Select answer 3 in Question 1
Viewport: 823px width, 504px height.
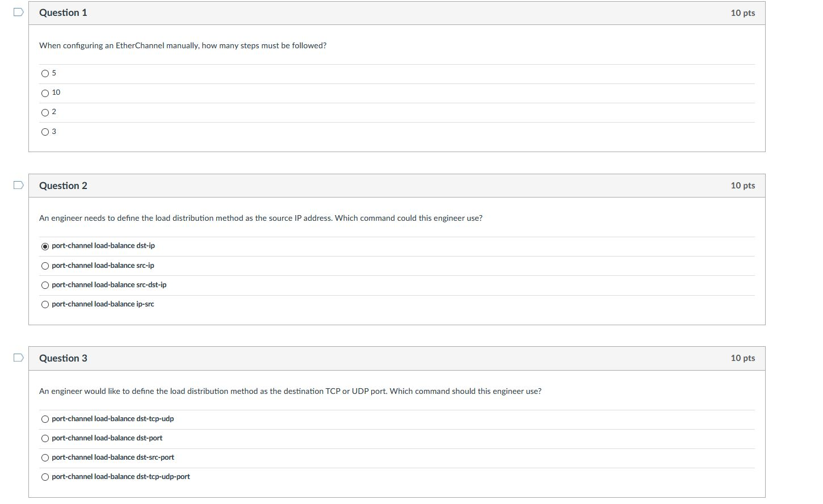pos(45,131)
